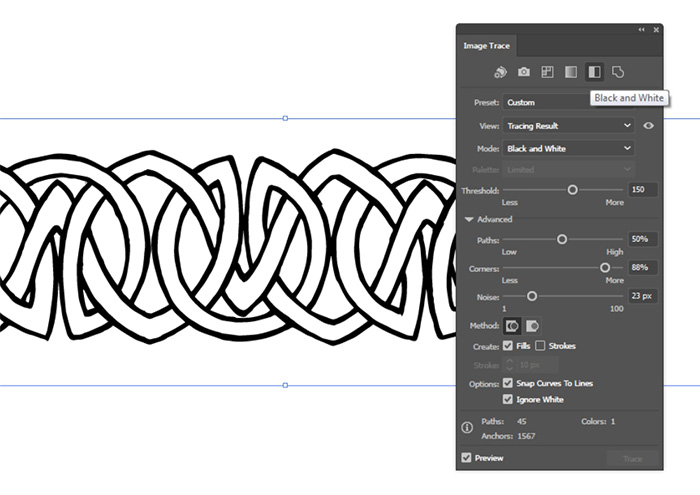The image size is (700, 495).
Task: Select the Auto-Color preset icon
Action: click(500, 72)
